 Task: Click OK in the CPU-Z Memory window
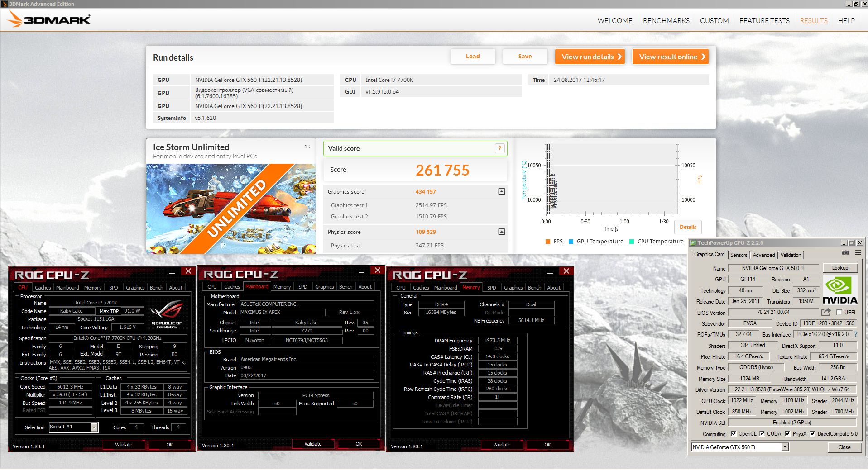547,445
